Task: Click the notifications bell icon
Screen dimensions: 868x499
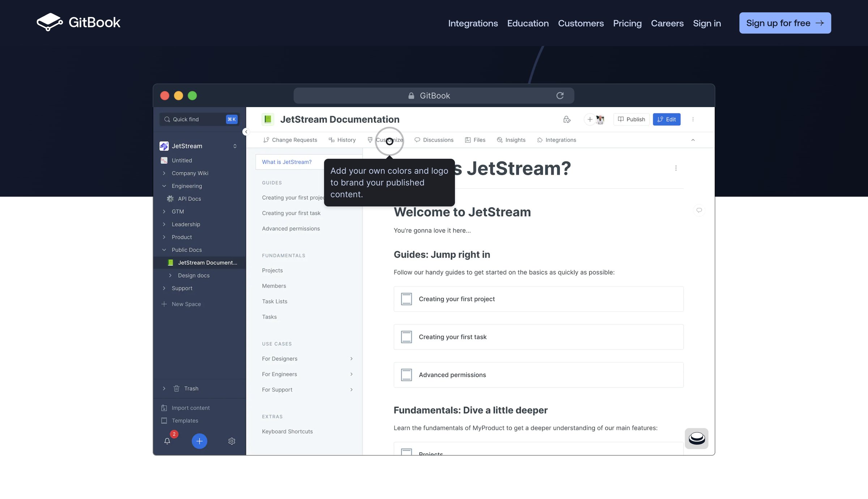Action: pyautogui.click(x=167, y=441)
